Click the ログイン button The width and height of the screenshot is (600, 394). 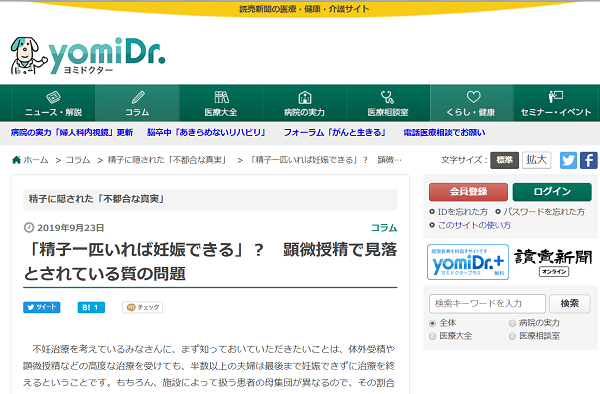click(x=552, y=192)
